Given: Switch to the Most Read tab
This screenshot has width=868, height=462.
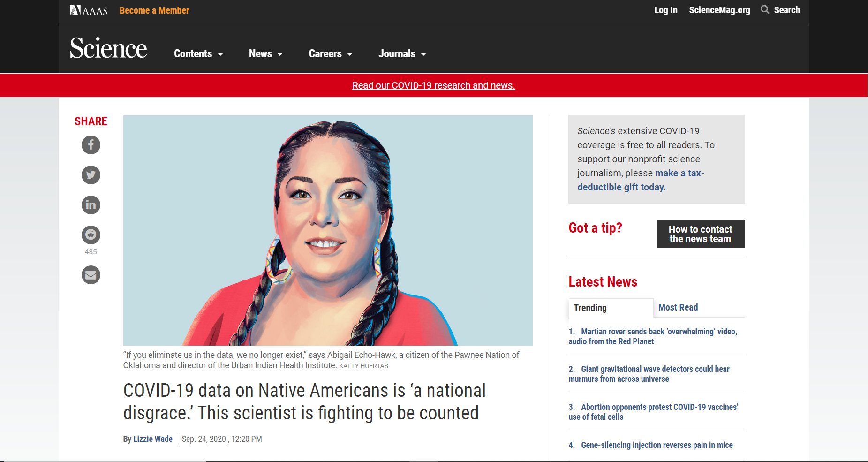Looking at the screenshot, I should point(678,308).
